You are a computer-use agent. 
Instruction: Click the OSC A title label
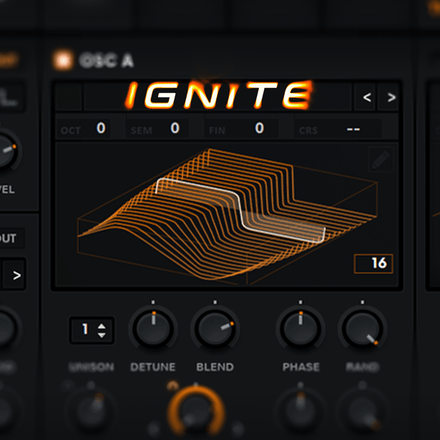(x=107, y=61)
